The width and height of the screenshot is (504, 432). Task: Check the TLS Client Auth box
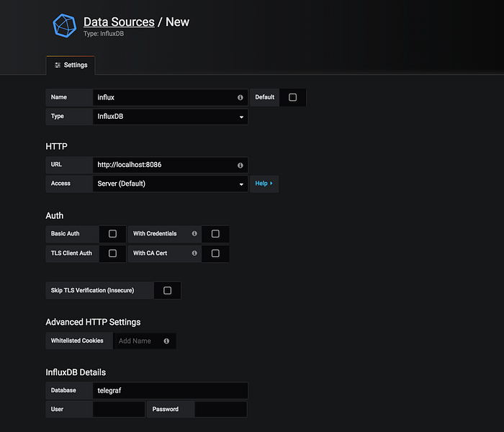click(112, 253)
